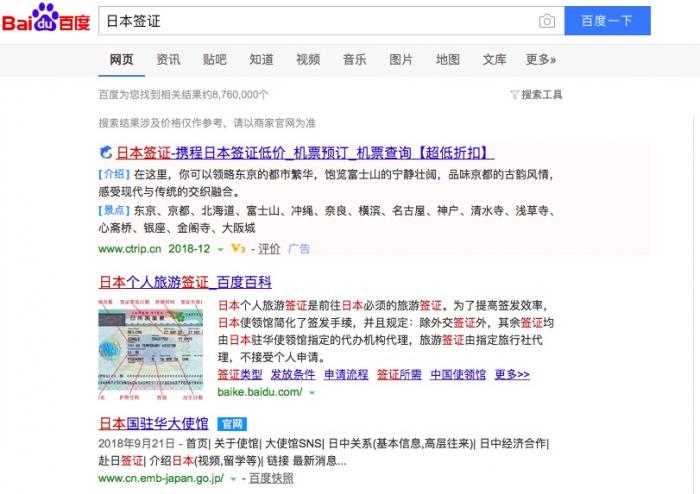Click the www.cn.emb-japan.go.jp/ URL
Image resolution: width=700 pixels, height=494 pixels.
161,478
